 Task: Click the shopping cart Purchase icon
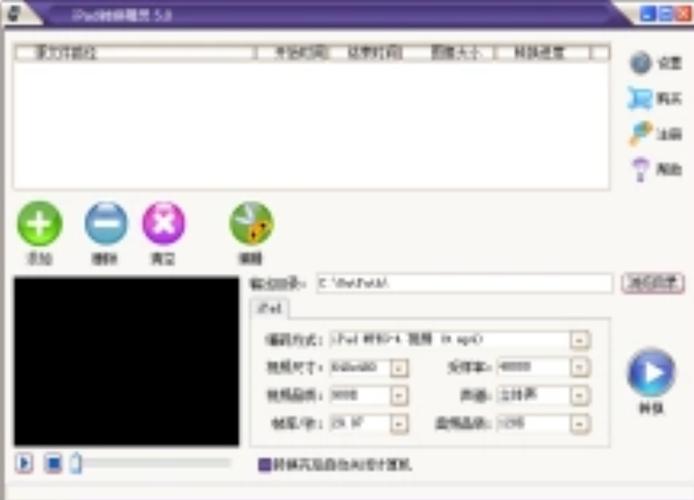[x=640, y=98]
